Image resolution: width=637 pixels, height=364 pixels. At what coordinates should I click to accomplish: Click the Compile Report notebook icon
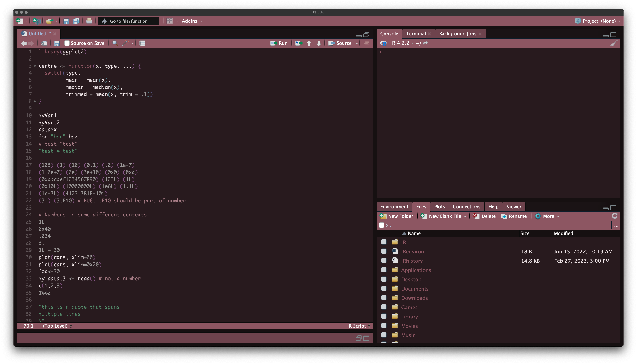pyautogui.click(x=142, y=43)
